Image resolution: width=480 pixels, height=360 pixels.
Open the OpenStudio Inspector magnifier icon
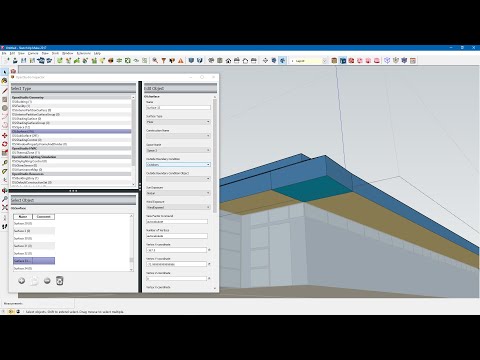[155, 60]
